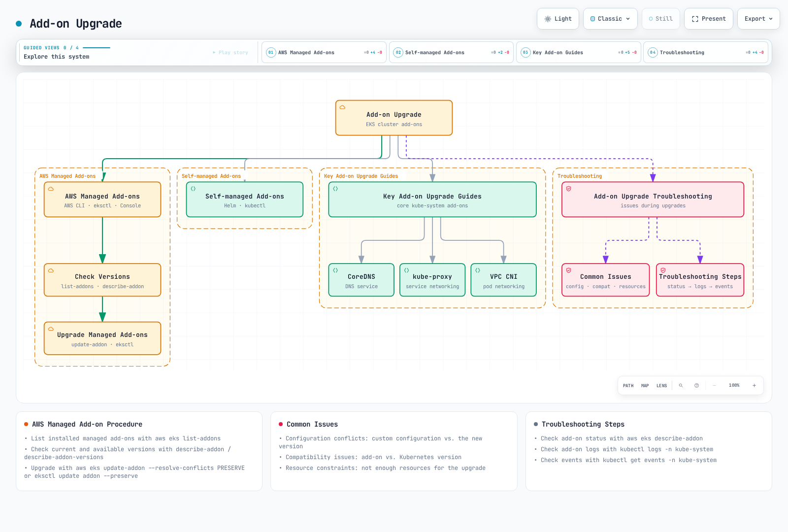The image size is (788, 532).
Task: Click code icon on CoreDNS node
Action: [335, 270]
